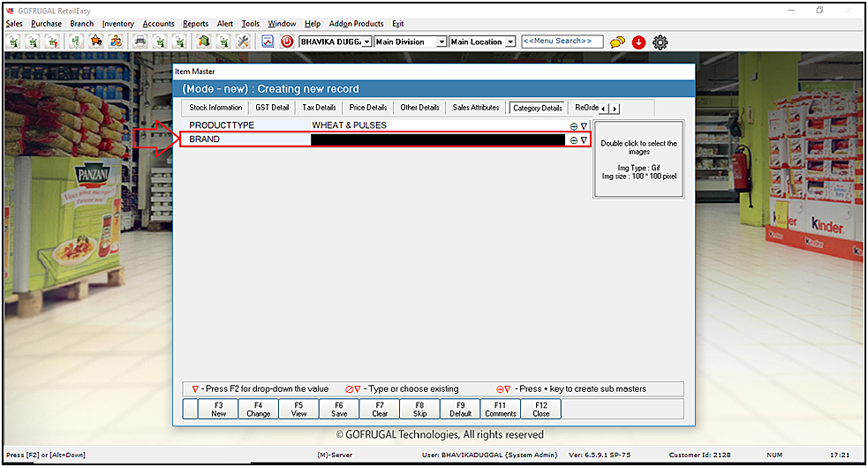
Task: Click the WHEAT & PULSES product type value
Action: (x=350, y=125)
